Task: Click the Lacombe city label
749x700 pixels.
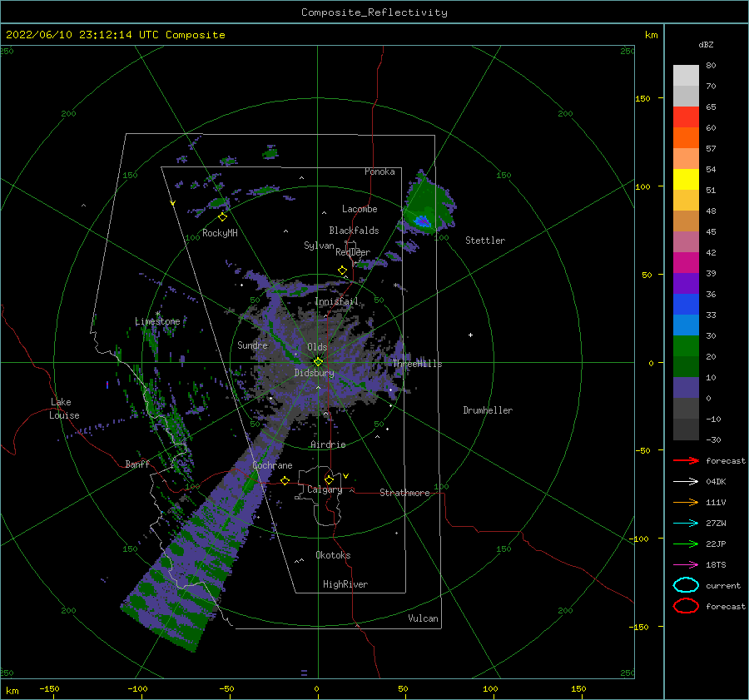Action: point(360,209)
